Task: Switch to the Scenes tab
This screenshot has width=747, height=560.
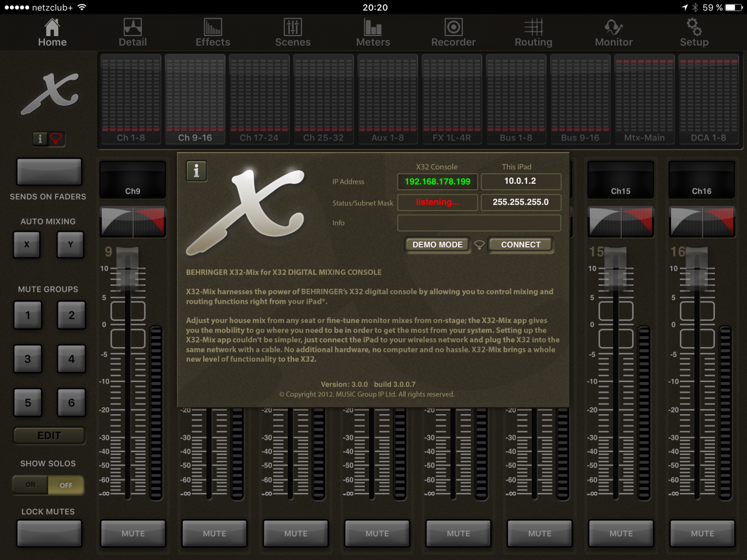Action: (292, 33)
